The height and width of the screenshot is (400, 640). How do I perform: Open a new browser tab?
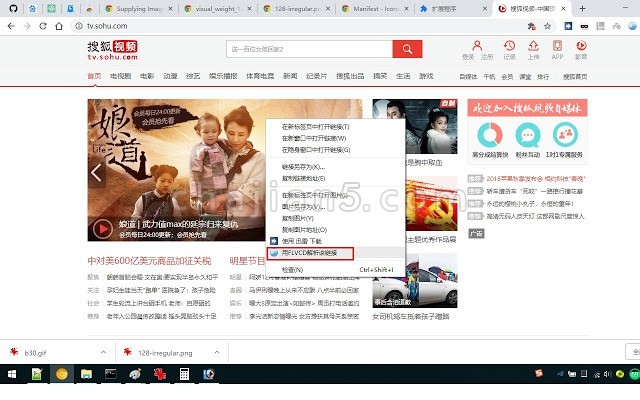coord(582,9)
